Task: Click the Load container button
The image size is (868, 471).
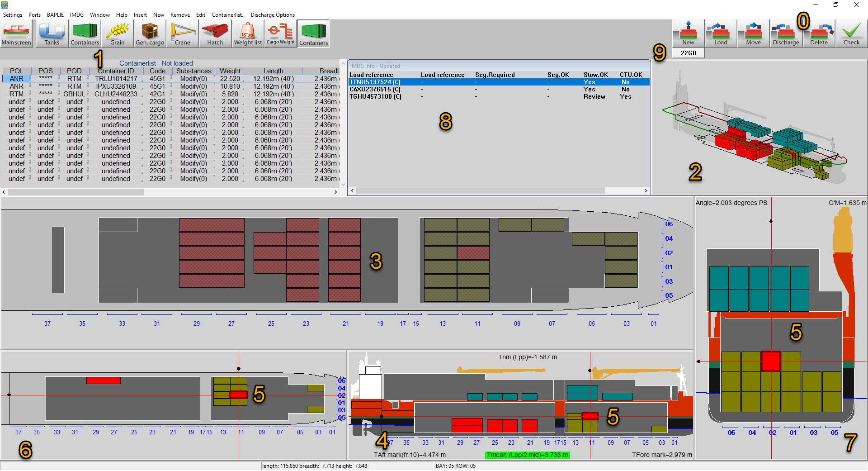Action: coord(721,33)
